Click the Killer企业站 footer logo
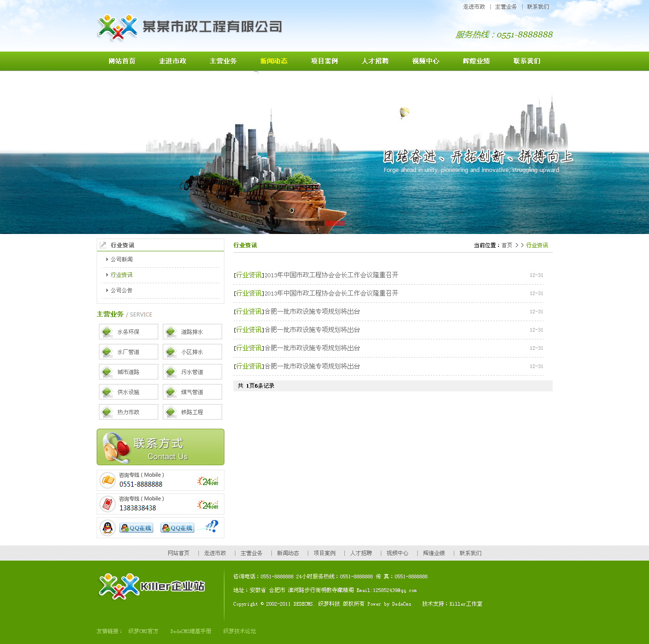 (151, 586)
